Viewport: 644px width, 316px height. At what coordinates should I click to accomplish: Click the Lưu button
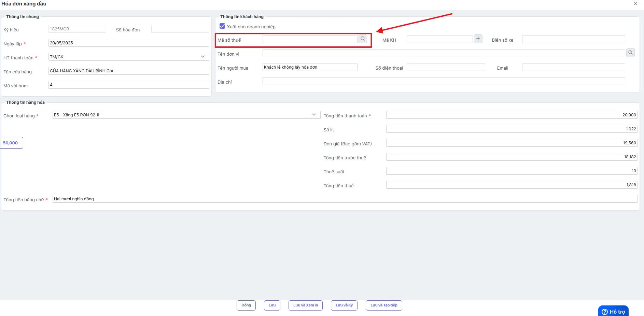[x=272, y=305]
